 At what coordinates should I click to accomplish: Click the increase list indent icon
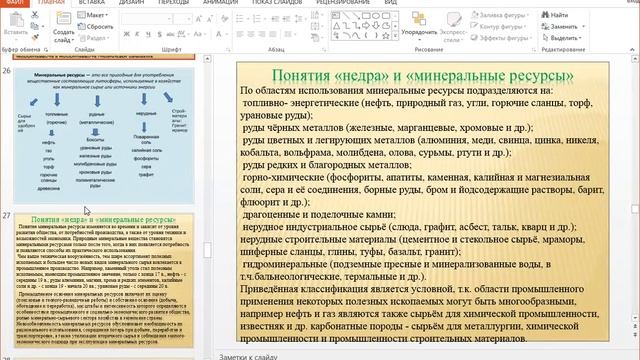(286, 19)
